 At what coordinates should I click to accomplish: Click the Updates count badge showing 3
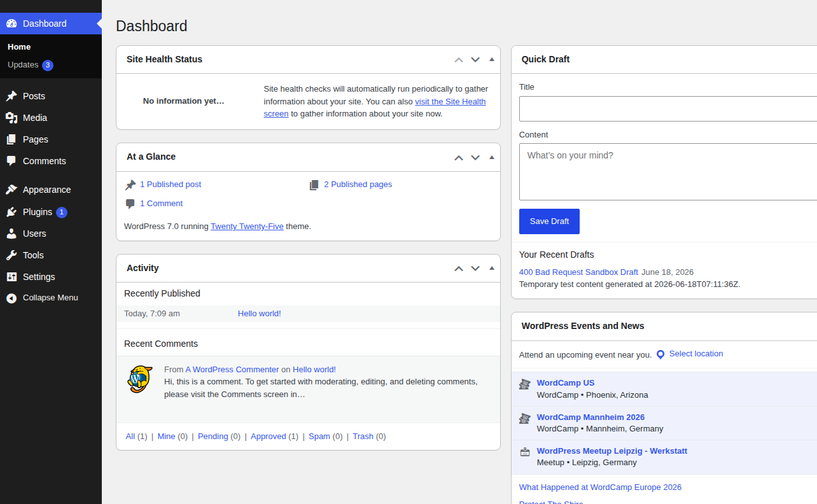coord(48,65)
